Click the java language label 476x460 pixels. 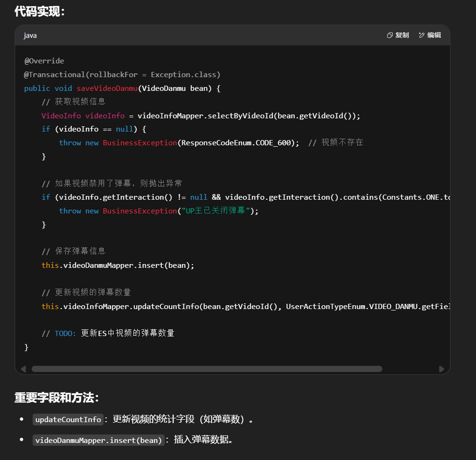click(30, 35)
